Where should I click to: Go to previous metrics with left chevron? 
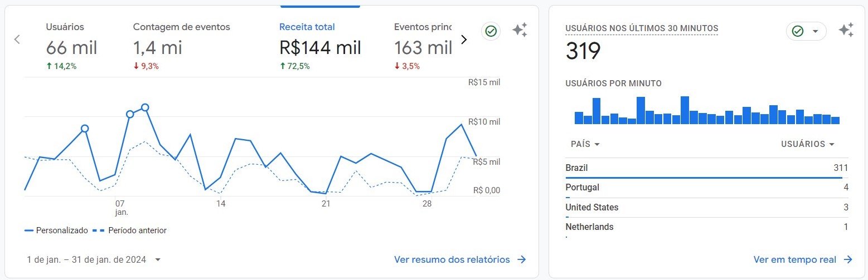tap(17, 39)
